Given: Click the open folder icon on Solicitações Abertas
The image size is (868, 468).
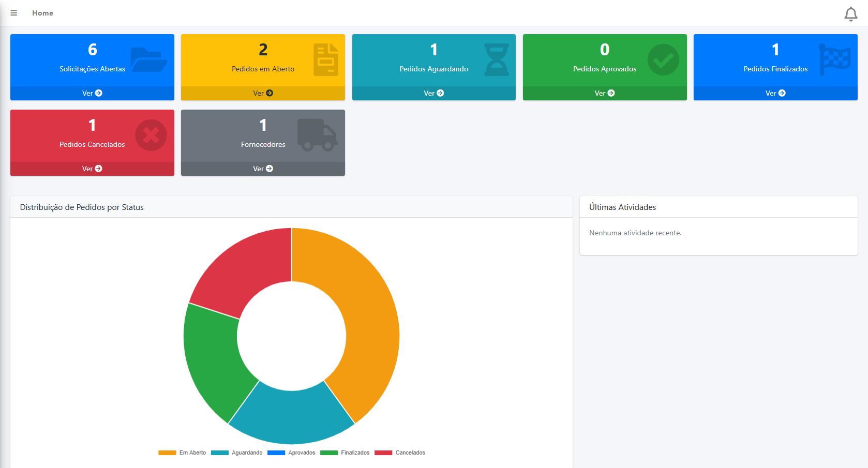Looking at the screenshot, I should click(x=148, y=60).
